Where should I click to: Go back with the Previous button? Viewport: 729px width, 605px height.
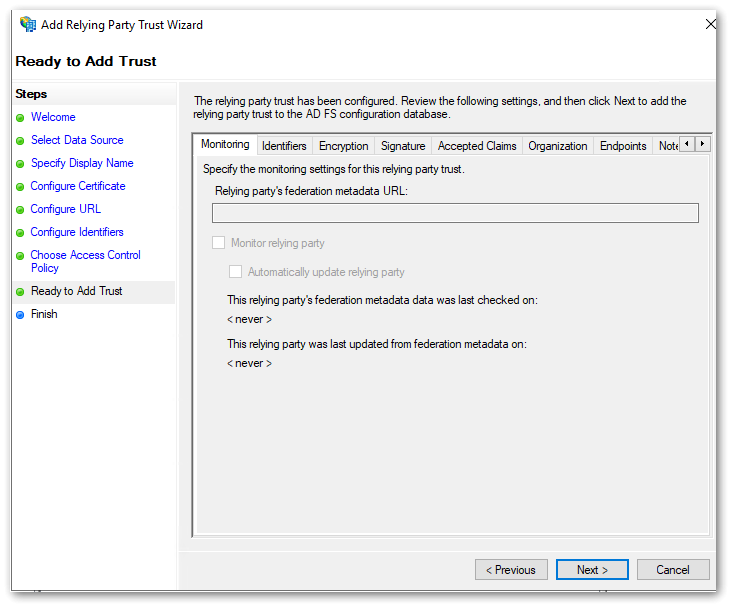pos(511,570)
